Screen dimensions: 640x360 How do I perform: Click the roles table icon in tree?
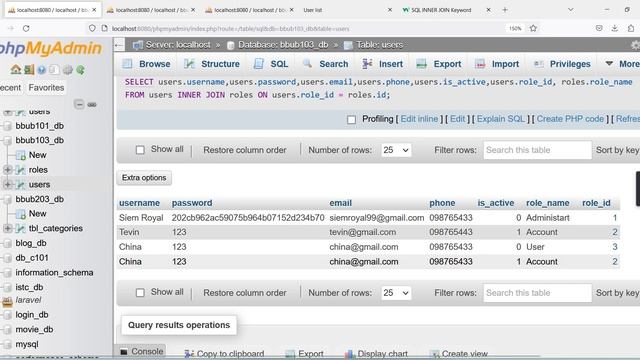tap(20, 170)
